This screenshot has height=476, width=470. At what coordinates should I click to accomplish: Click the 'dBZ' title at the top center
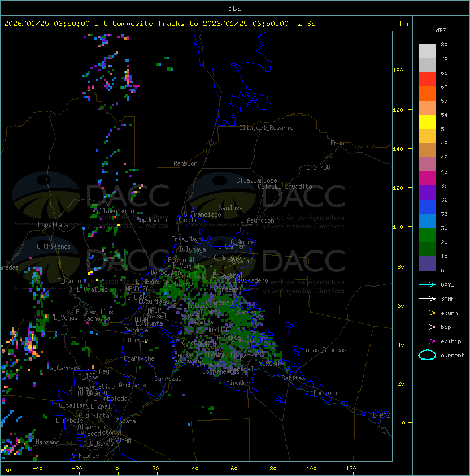pyautogui.click(x=235, y=8)
